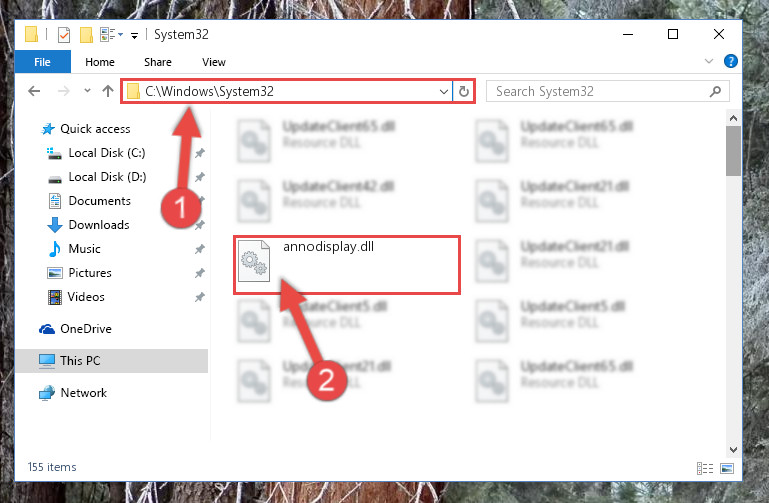Screen dimensions: 769x503
Task: Click the Properties checkmark quick access icon
Action: [x=64, y=35]
